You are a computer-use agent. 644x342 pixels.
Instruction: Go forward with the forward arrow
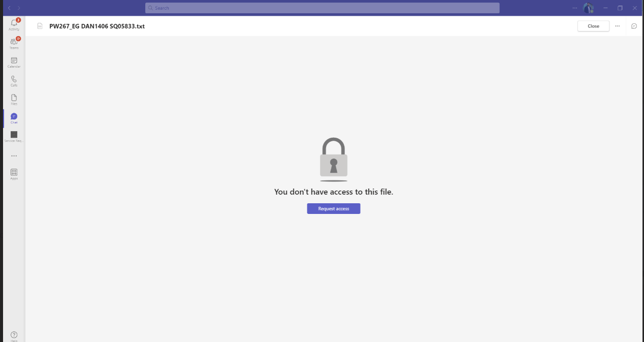(x=19, y=8)
